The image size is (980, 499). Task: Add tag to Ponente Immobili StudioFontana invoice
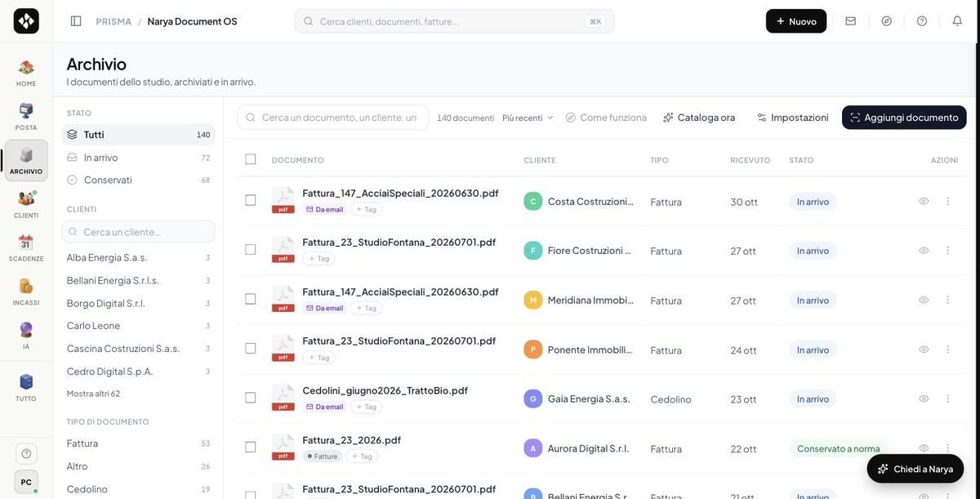point(318,358)
